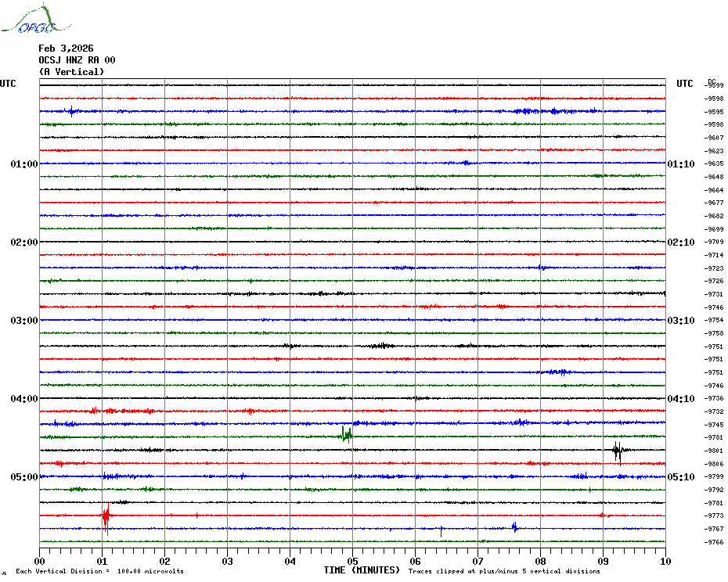Viewport: 728px width, 582px height.
Task: Click the DC offset value "-9773"
Action: [x=714, y=516]
